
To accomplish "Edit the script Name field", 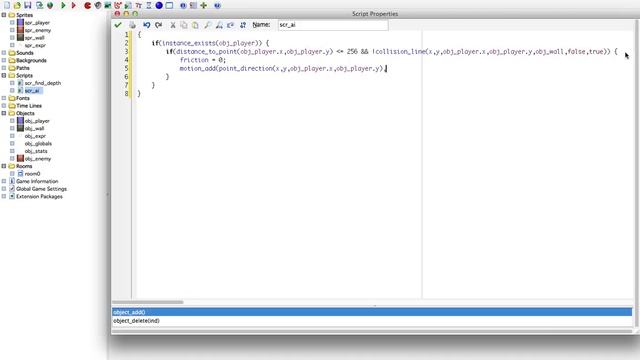I will 333,25.
